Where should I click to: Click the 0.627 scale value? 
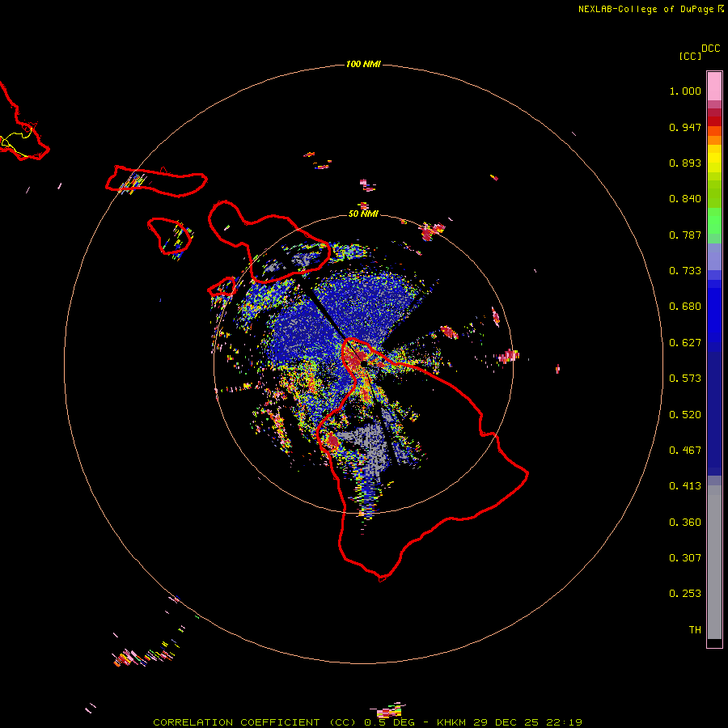coord(685,343)
